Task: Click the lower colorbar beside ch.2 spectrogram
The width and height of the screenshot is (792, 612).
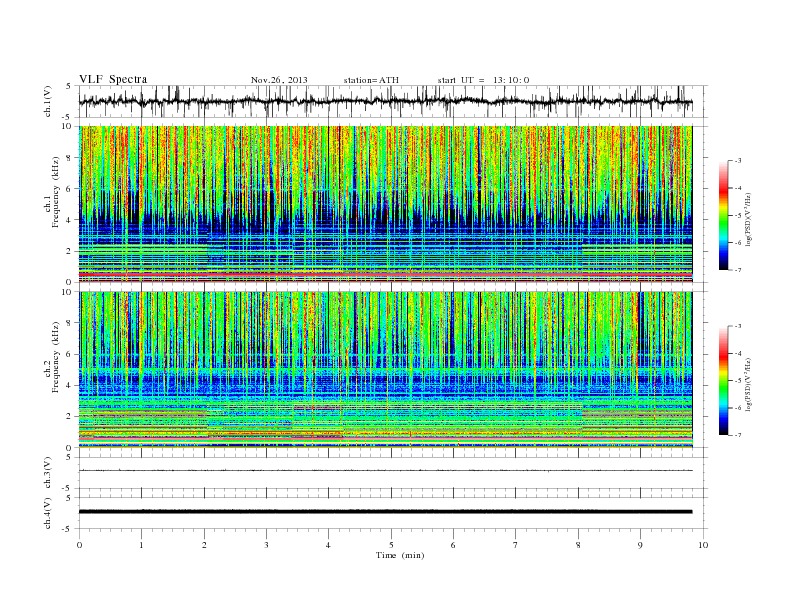Action: [724, 380]
